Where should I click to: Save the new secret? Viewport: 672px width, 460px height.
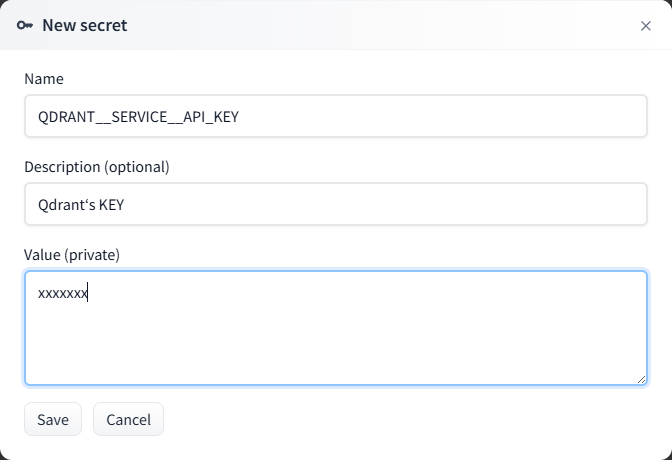[x=53, y=420]
